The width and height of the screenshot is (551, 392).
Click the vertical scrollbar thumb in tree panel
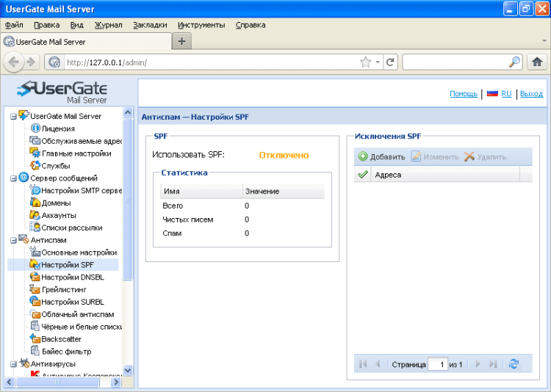click(128, 200)
